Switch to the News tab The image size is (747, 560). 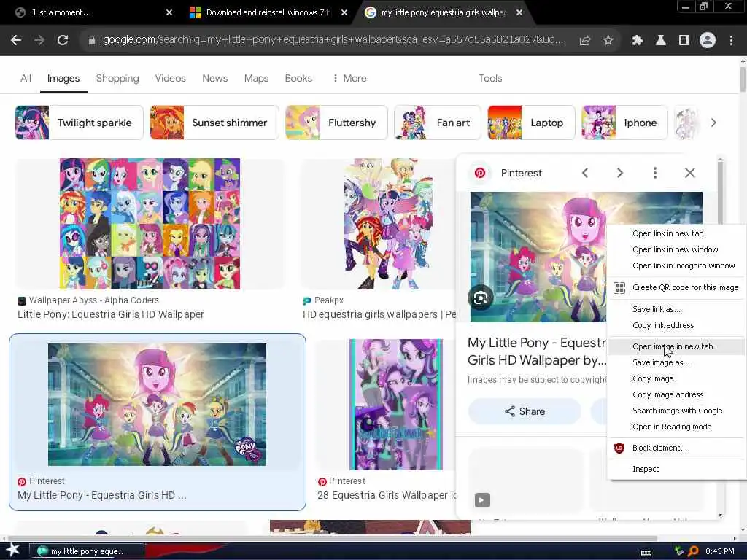pyautogui.click(x=215, y=78)
